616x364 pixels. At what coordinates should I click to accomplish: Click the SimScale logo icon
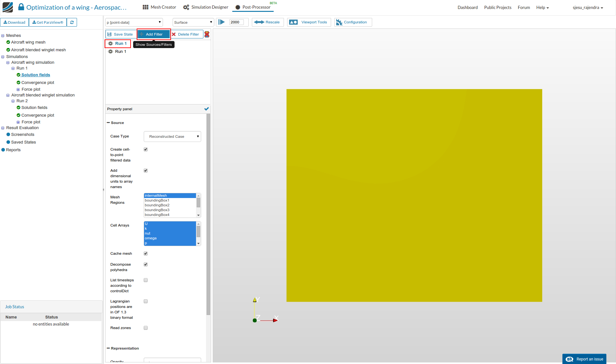tap(8, 7)
